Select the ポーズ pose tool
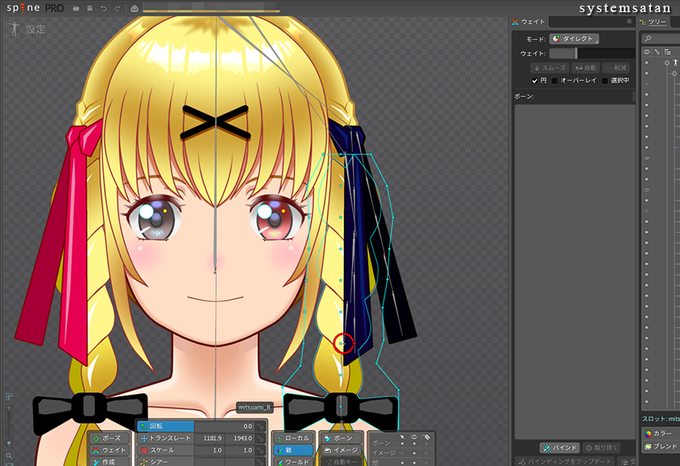This screenshot has width=680, height=466. 110,438
